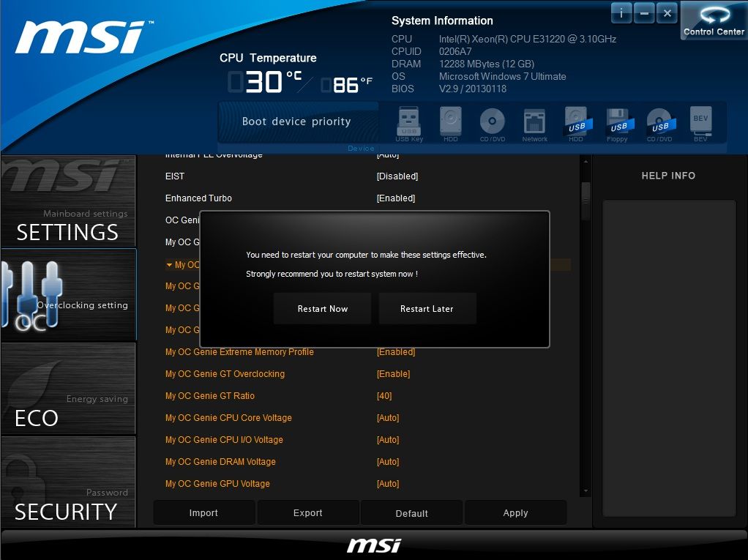This screenshot has height=560, width=748.
Task: Select the EIST setting label
Action: point(175,176)
